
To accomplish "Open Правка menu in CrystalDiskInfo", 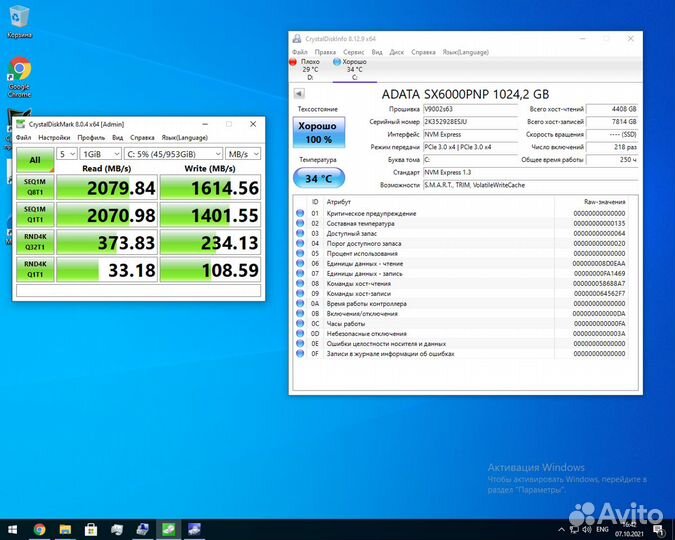I will [325, 52].
